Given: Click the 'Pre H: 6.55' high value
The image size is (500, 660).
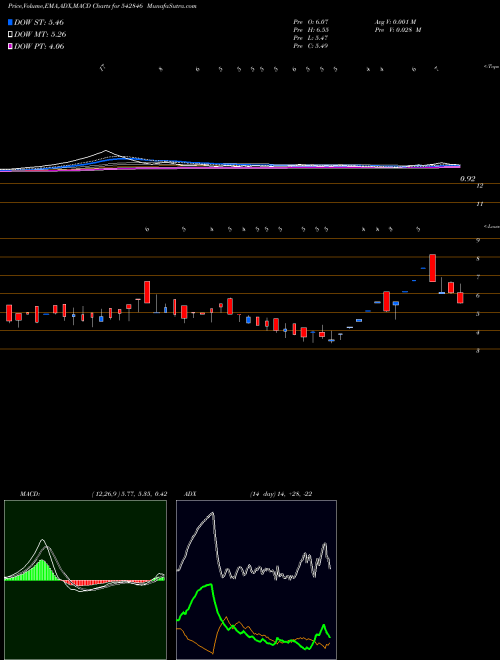Looking at the screenshot, I should point(311,30).
